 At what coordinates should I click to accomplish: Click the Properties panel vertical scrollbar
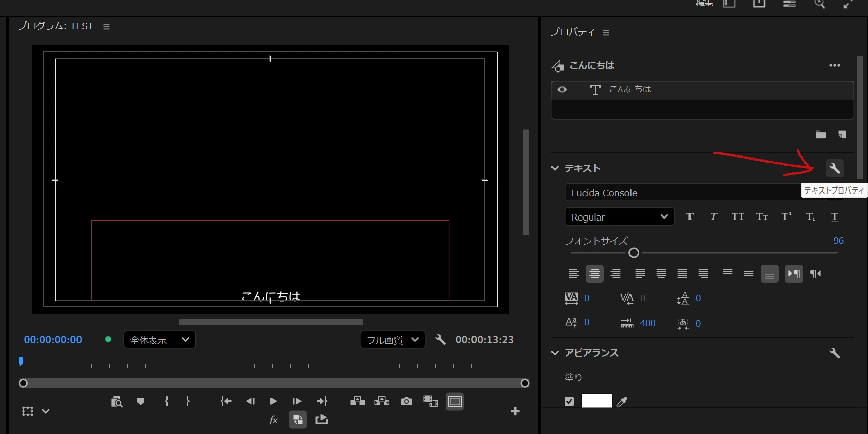click(x=860, y=117)
